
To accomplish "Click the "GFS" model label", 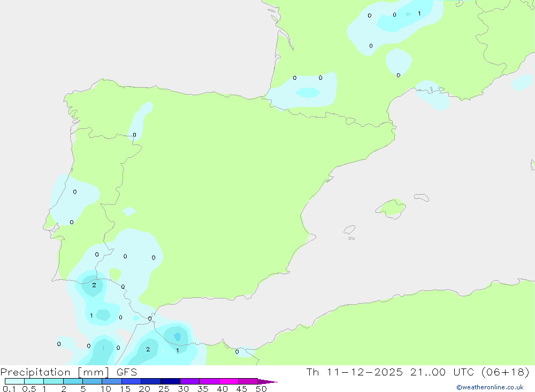I will (127, 372).
